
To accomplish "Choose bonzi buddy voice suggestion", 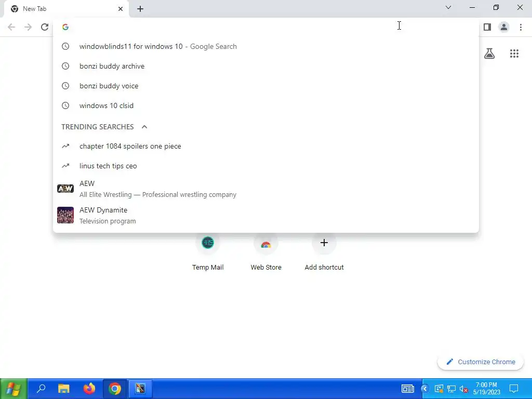I will (x=265, y=86).
